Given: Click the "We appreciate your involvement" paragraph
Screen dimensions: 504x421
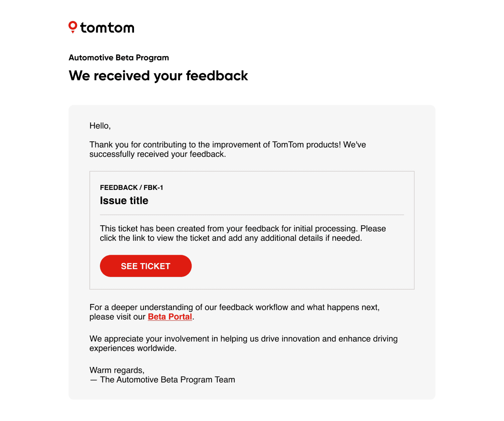Looking at the screenshot, I should pyautogui.click(x=243, y=339).
